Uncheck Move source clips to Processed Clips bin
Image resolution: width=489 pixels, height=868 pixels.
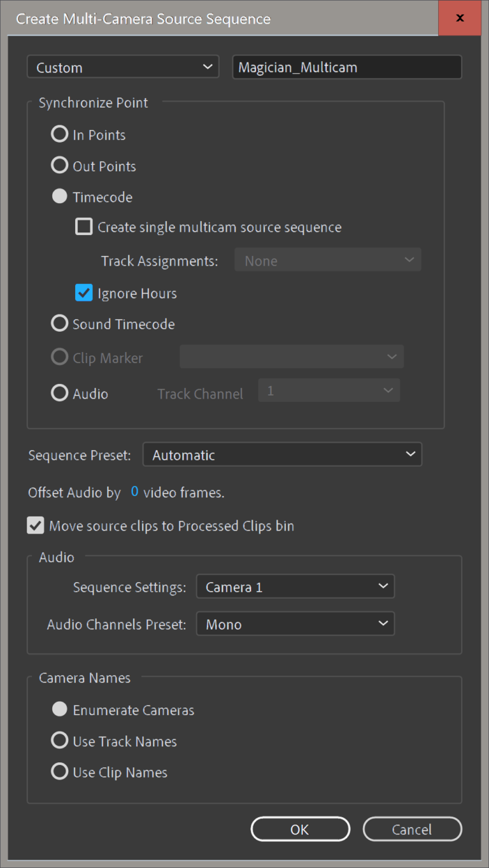click(x=35, y=525)
